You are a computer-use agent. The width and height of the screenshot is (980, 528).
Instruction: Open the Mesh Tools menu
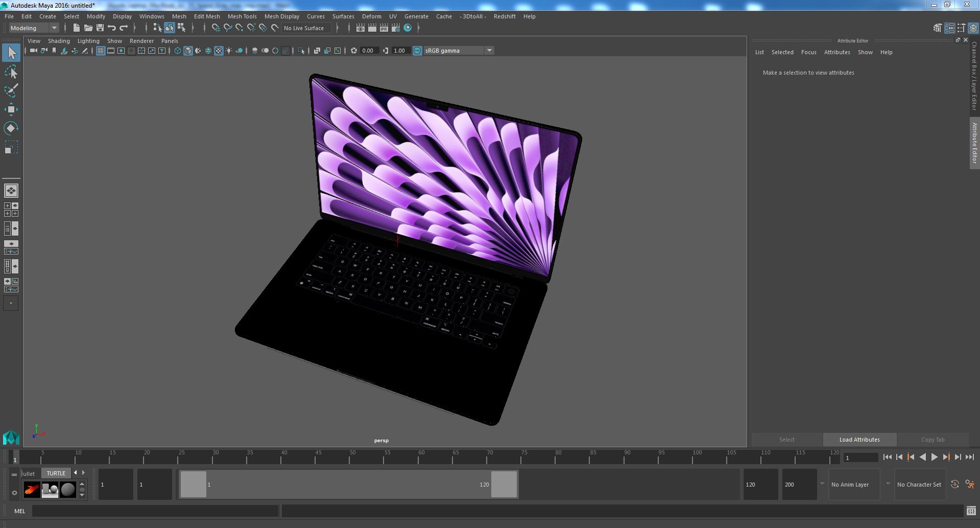click(x=242, y=16)
